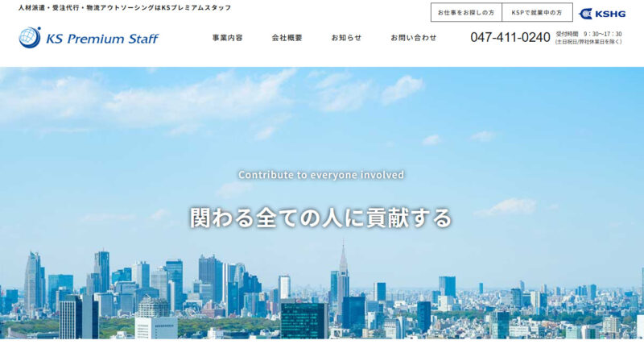Click the KS Premium Staff wordmark text
This screenshot has width=644, height=357.
click(102, 39)
